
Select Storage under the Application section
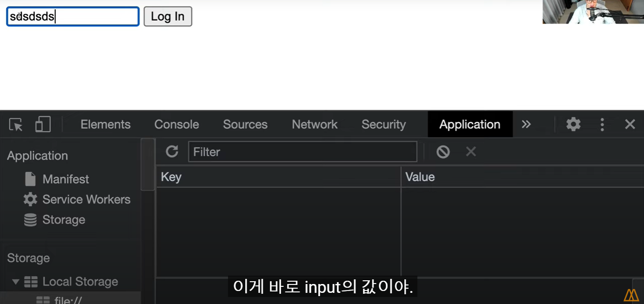point(64,220)
